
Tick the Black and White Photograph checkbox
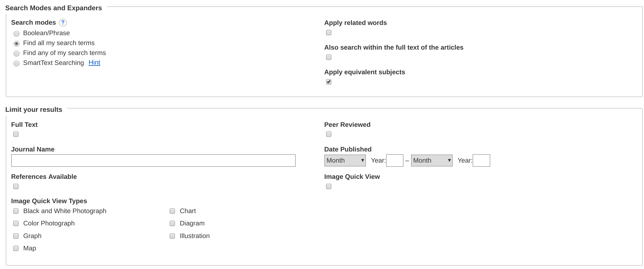[16, 211]
